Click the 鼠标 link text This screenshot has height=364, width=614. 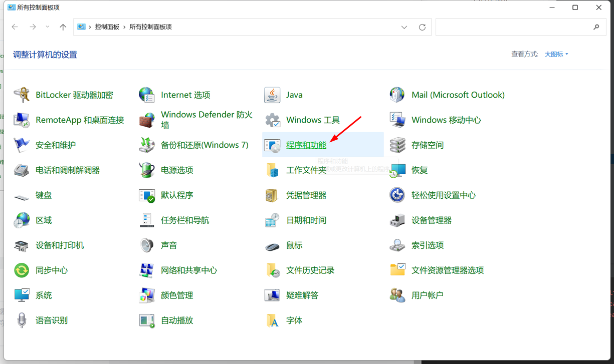(x=294, y=245)
